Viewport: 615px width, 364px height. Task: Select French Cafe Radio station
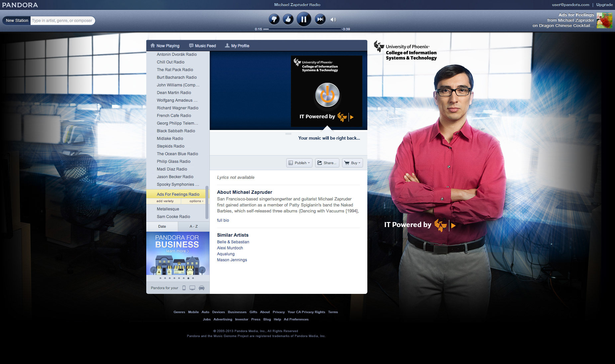174,116
